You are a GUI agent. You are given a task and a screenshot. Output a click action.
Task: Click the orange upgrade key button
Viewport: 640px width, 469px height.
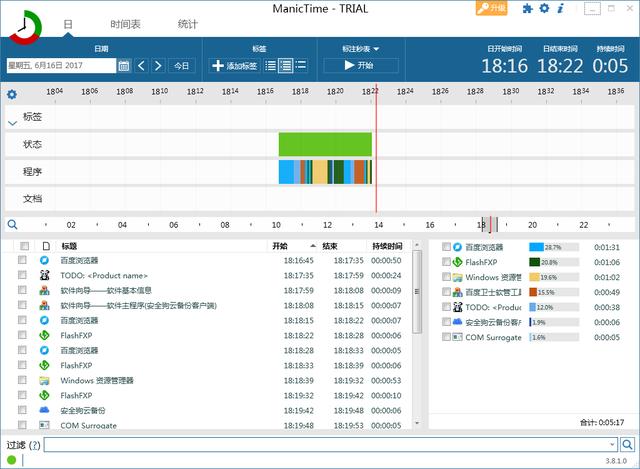pos(491,8)
